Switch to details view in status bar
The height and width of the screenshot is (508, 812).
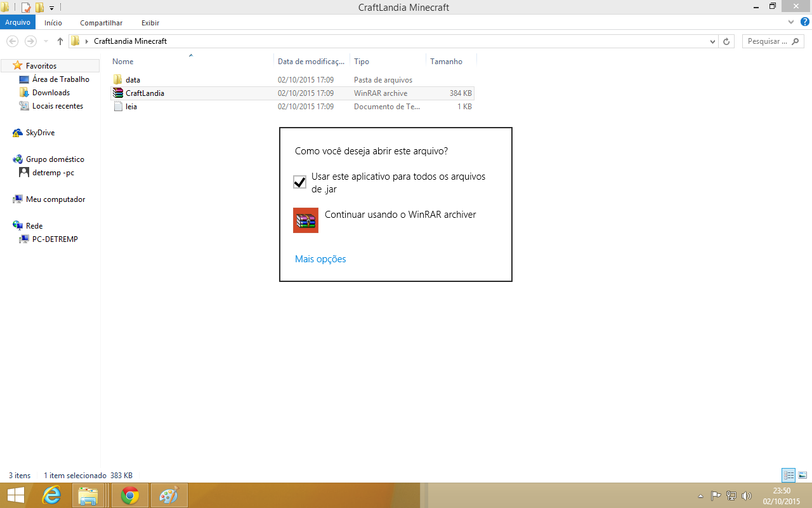coord(789,475)
